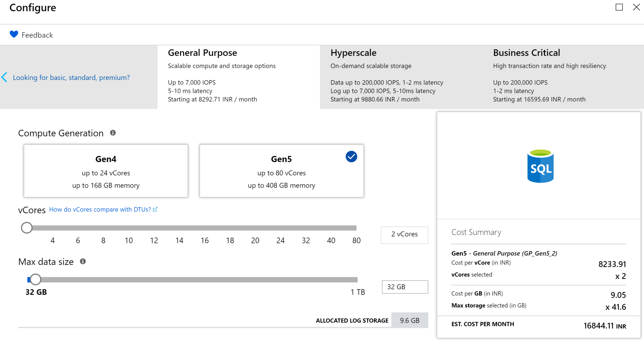This screenshot has width=644, height=343.
Task: Click the Feedback text link
Action: point(37,35)
